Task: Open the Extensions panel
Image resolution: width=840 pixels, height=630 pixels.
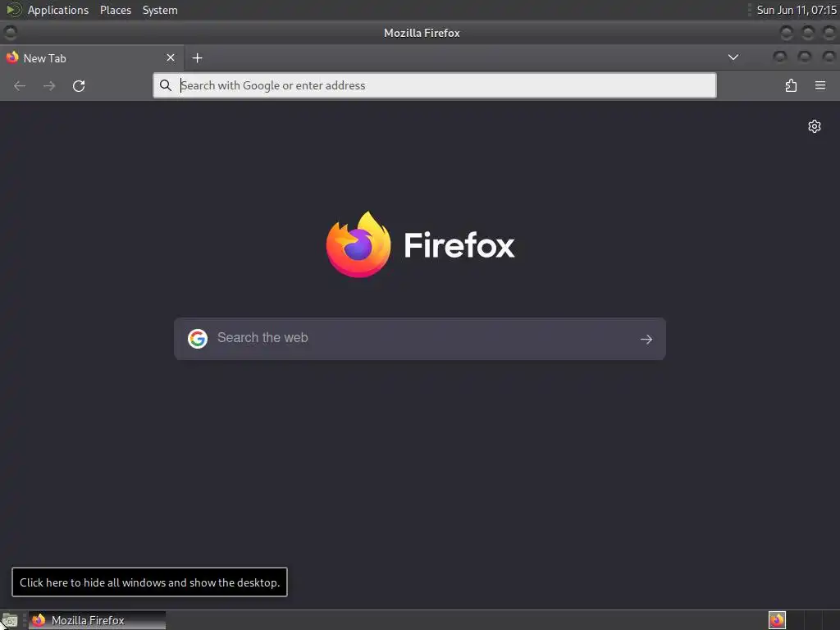Action: click(791, 85)
